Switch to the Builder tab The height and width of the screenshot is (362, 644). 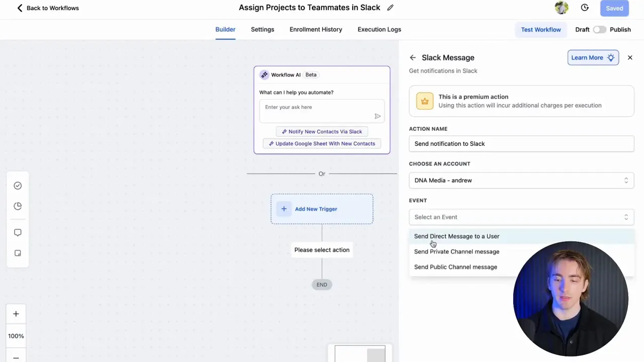pos(225,30)
